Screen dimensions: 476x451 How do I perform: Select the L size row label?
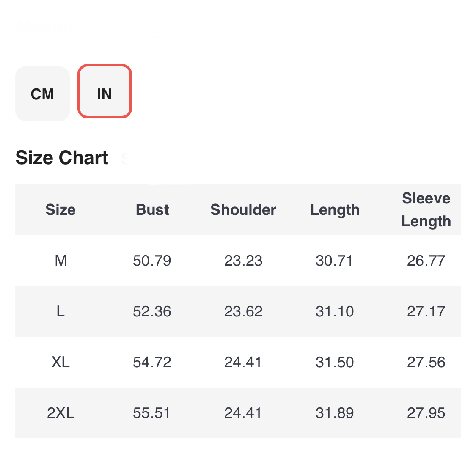click(x=61, y=311)
